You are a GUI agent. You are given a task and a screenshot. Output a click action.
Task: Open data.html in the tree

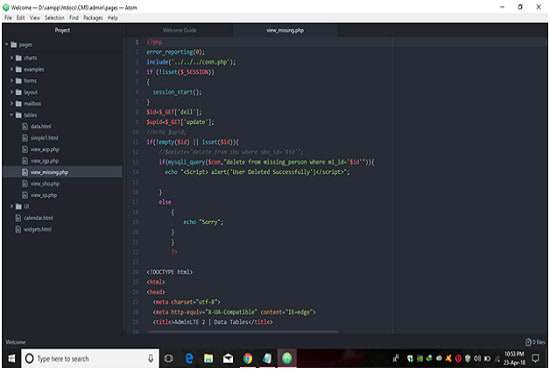pos(41,126)
